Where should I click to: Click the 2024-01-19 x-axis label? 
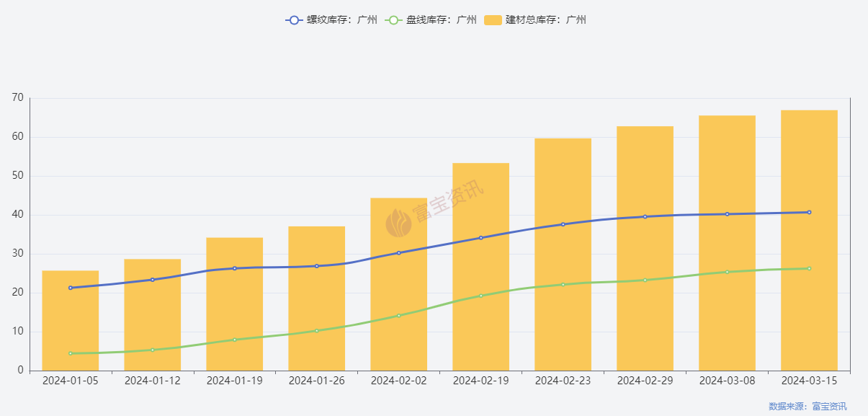point(235,381)
